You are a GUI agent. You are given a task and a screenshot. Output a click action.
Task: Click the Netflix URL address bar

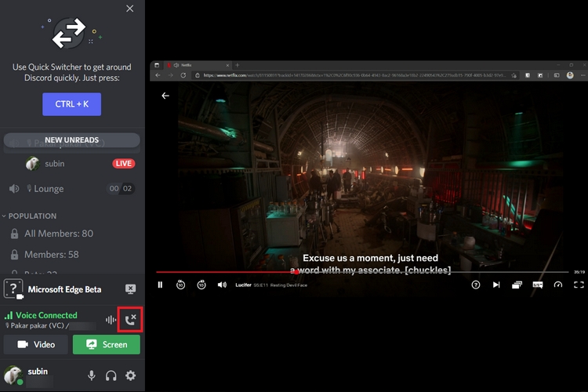(x=354, y=75)
